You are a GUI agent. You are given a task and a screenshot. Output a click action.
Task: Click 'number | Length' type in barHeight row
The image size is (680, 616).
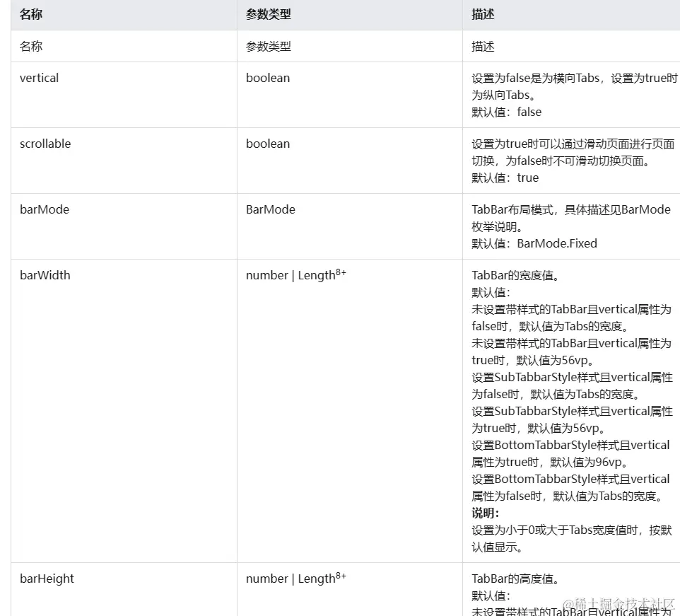coord(295,579)
